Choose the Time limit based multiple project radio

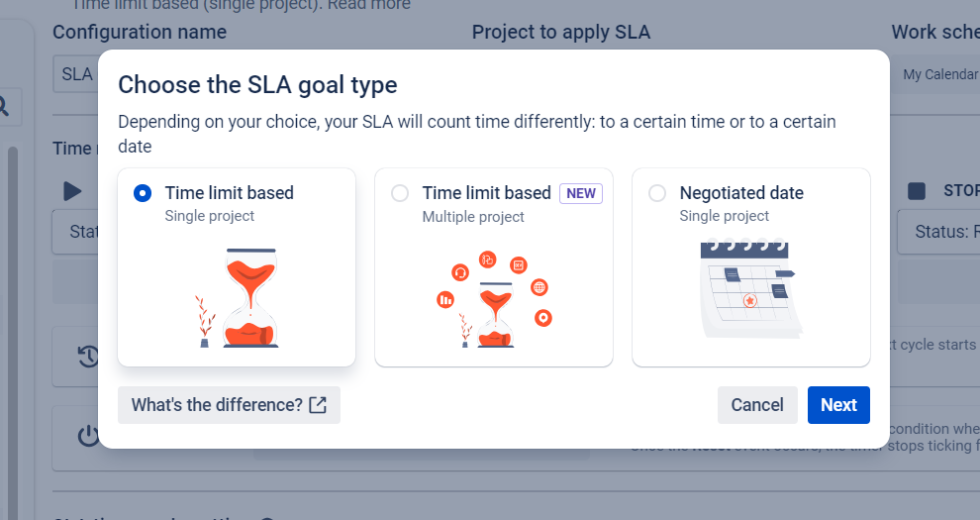[400, 193]
